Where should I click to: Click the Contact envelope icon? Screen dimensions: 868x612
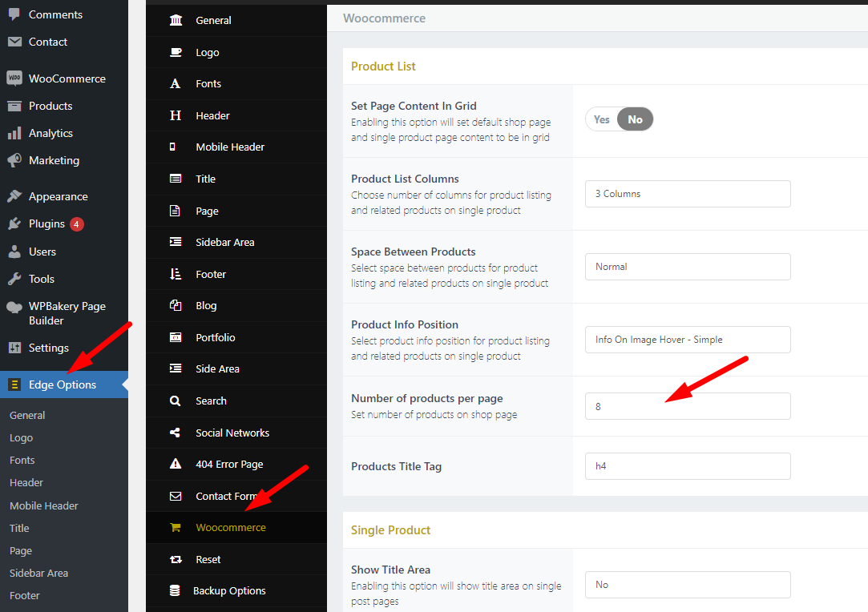coord(14,42)
